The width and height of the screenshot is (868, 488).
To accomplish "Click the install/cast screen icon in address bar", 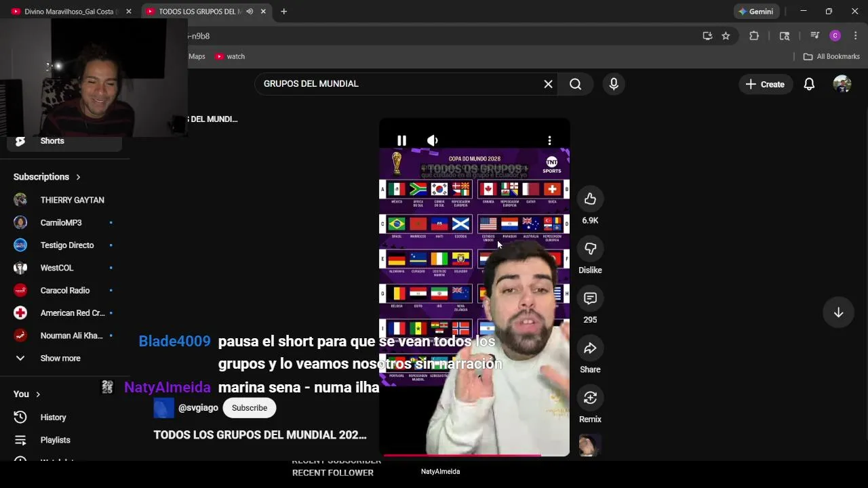I will (x=707, y=36).
